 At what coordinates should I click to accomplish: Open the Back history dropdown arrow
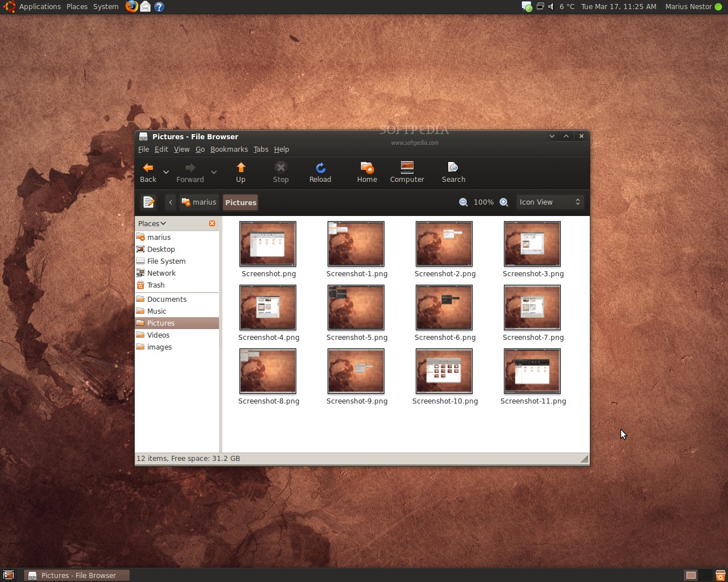166,172
